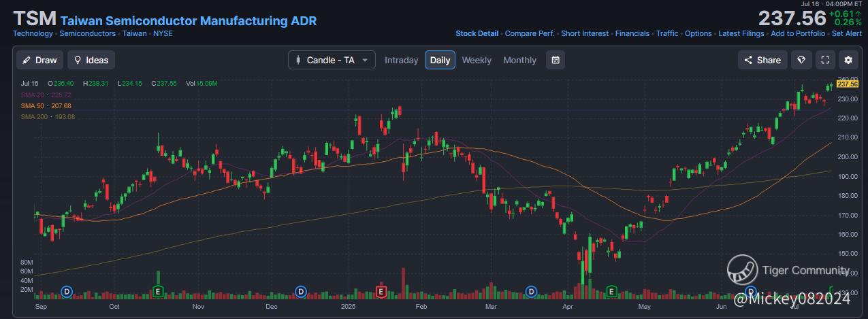868x319 pixels.
Task: Click the TSM ticker symbol
Action: pos(34,18)
